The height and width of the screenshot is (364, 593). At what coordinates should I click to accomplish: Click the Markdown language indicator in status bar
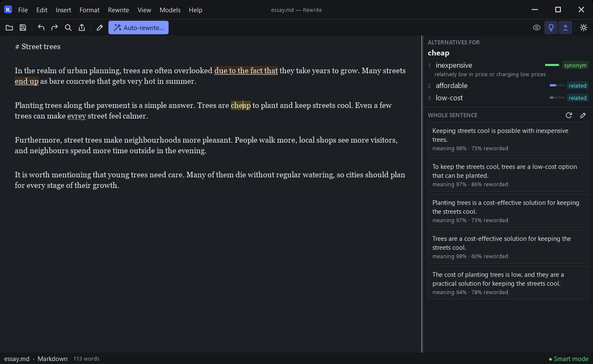[53, 359]
